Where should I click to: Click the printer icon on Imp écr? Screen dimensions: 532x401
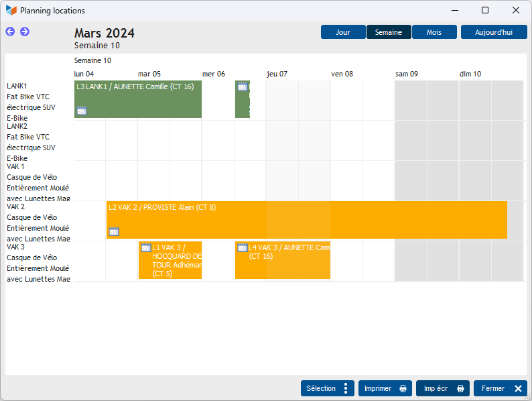(x=461, y=388)
